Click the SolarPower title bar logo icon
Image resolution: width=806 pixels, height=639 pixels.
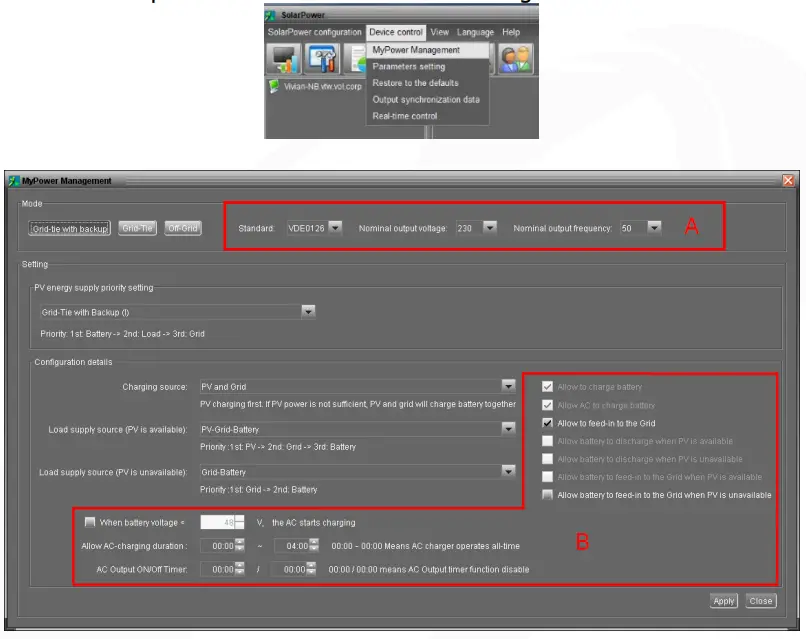point(270,15)
